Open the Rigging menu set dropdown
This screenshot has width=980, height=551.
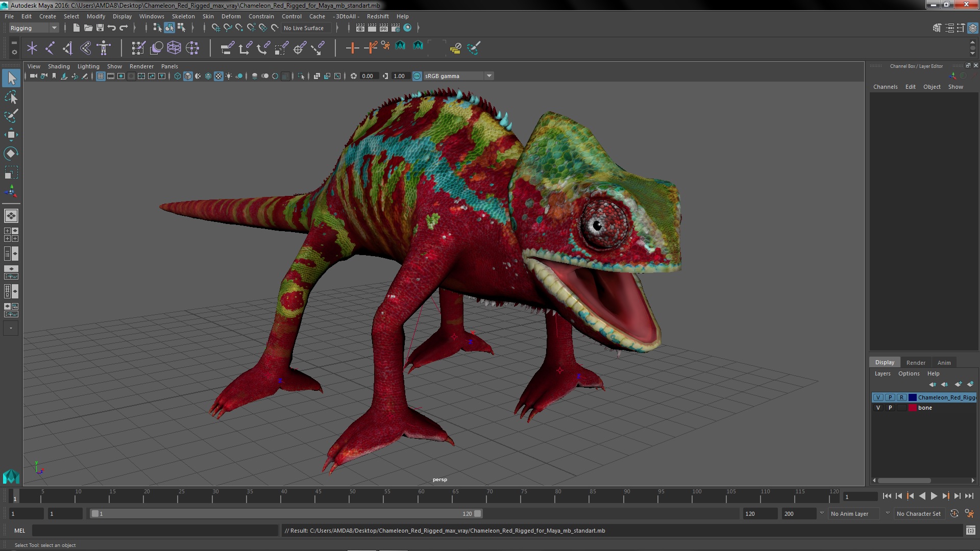[x=34, y=28]
